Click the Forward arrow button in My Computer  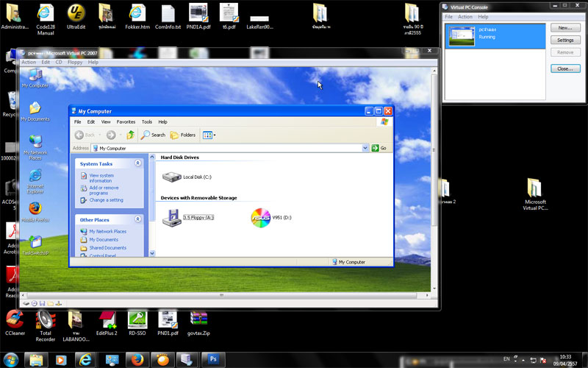tap(111, 135)
